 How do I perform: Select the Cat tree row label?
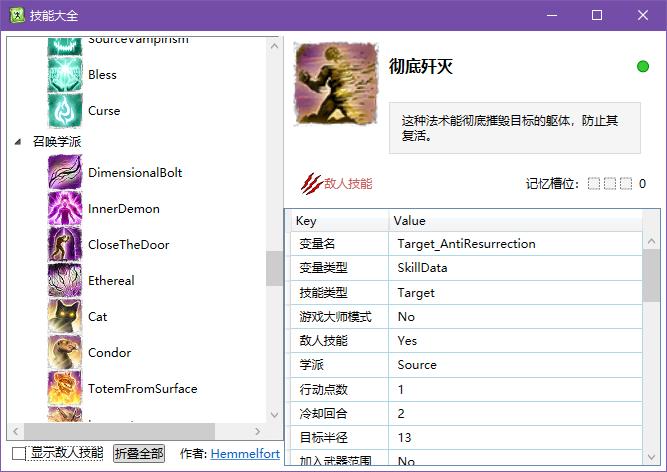coord(97,317)
